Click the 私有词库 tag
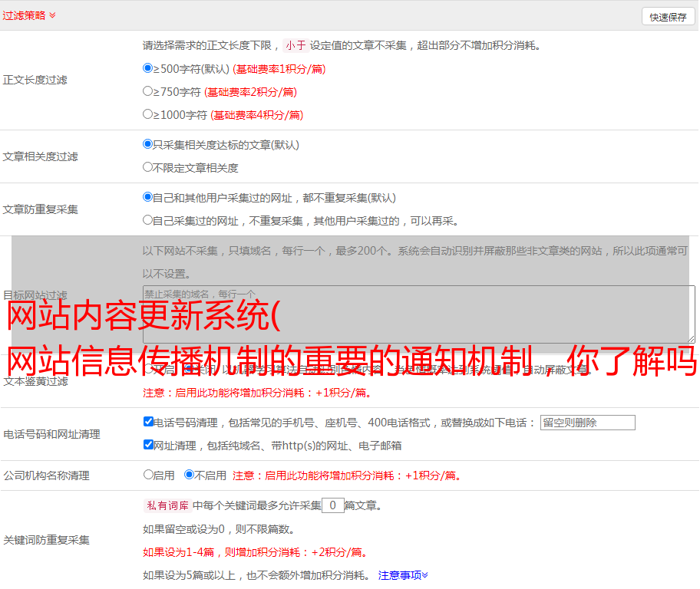The image size is (700, 589). pyautogui.click(x=167, y=505)
